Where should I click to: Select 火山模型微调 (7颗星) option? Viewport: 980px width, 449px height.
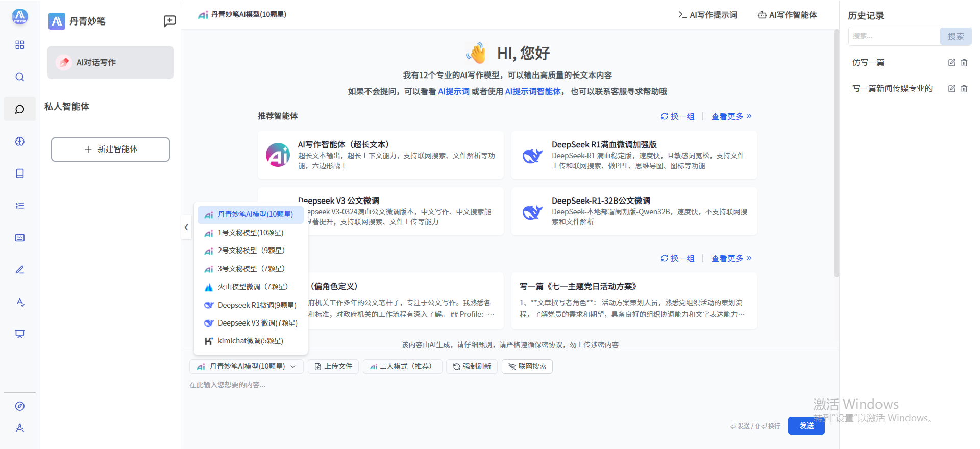[251, 287]
